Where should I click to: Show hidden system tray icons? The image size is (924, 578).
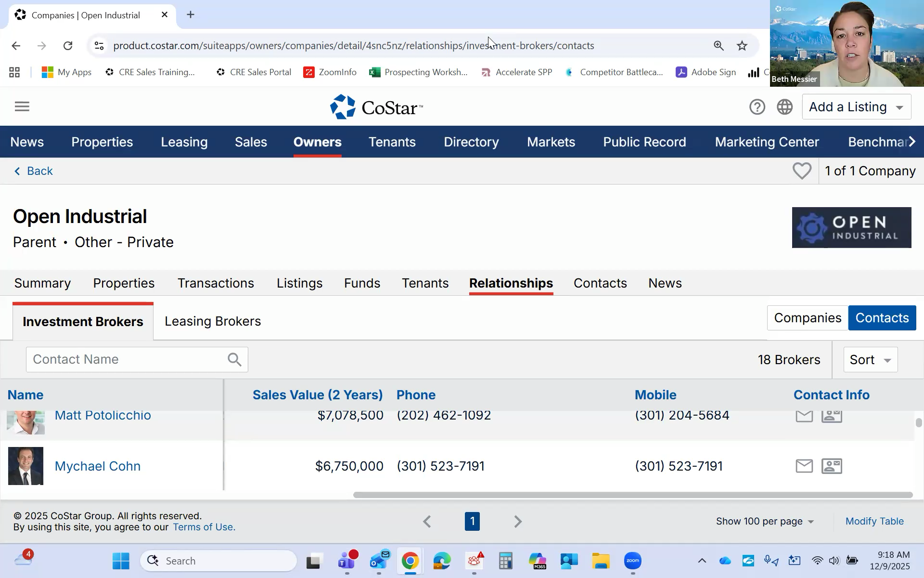coord(702,561)
